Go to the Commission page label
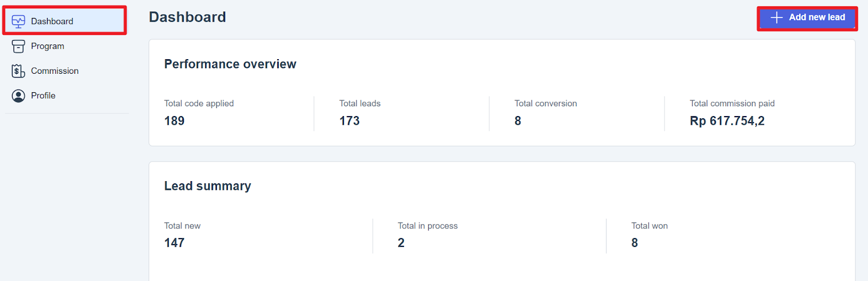 click(54, 71)
